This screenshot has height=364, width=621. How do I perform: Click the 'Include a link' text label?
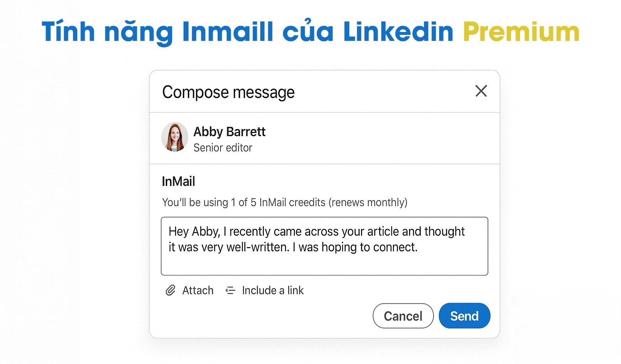coord(272,290)
